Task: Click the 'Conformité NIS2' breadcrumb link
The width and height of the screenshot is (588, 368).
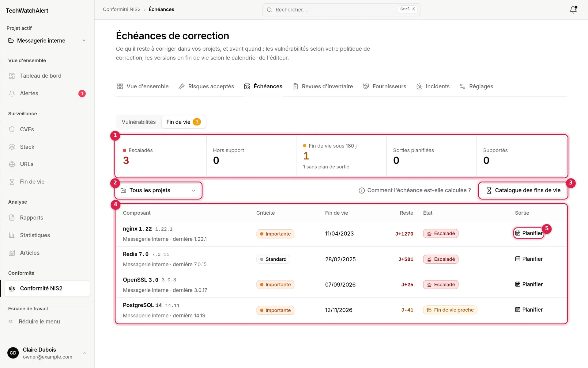Action: [x=122, y=10]
